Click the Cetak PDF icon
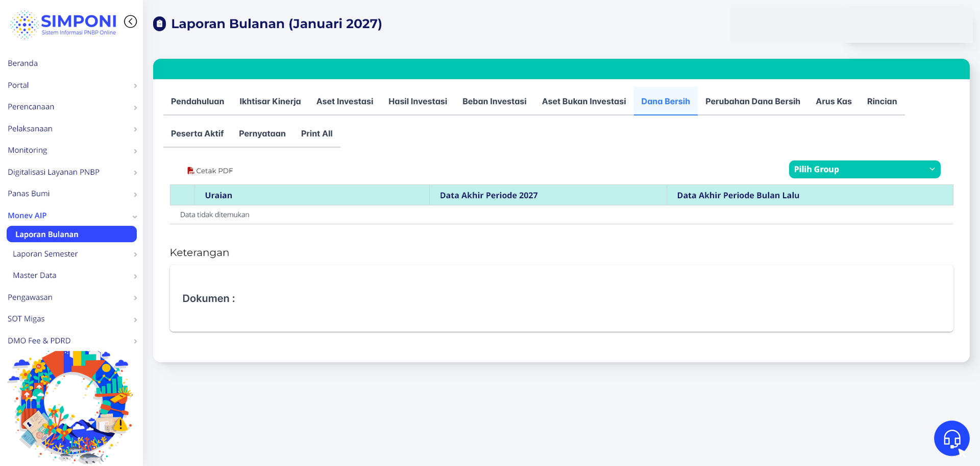The height and width of the screenshot is (466, 980). (190, 171)
